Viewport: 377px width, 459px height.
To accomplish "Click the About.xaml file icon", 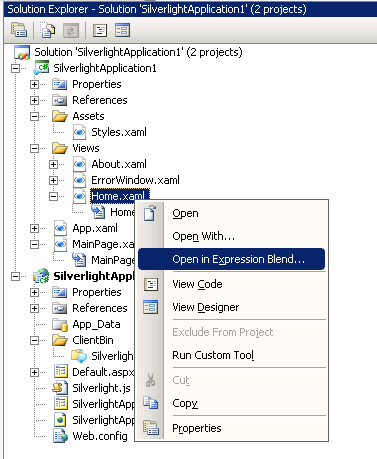I will 79,164.
